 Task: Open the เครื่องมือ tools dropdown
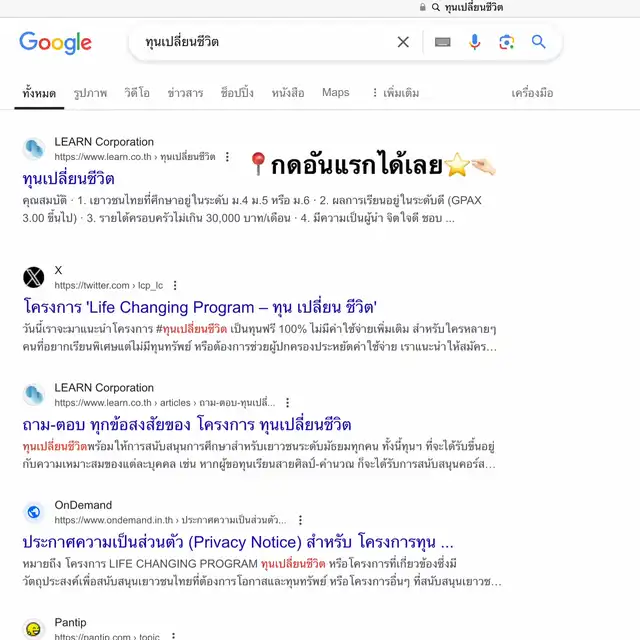point(532,93)
